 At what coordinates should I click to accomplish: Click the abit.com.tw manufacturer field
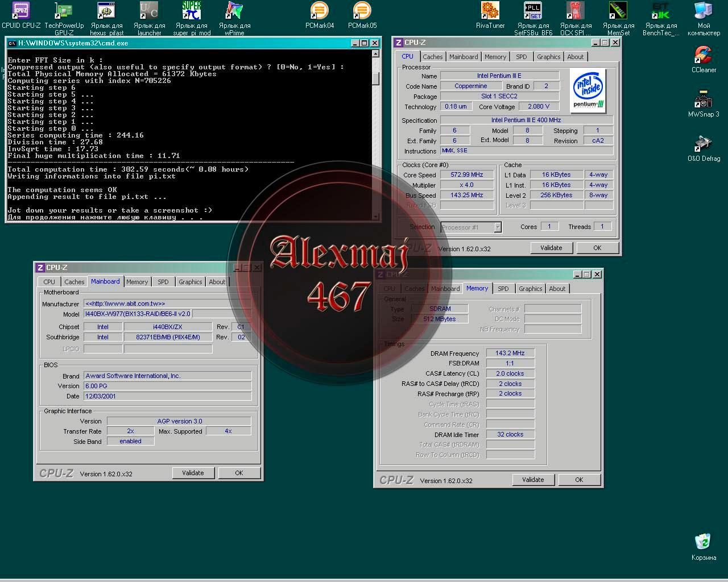tap(168, 304)
